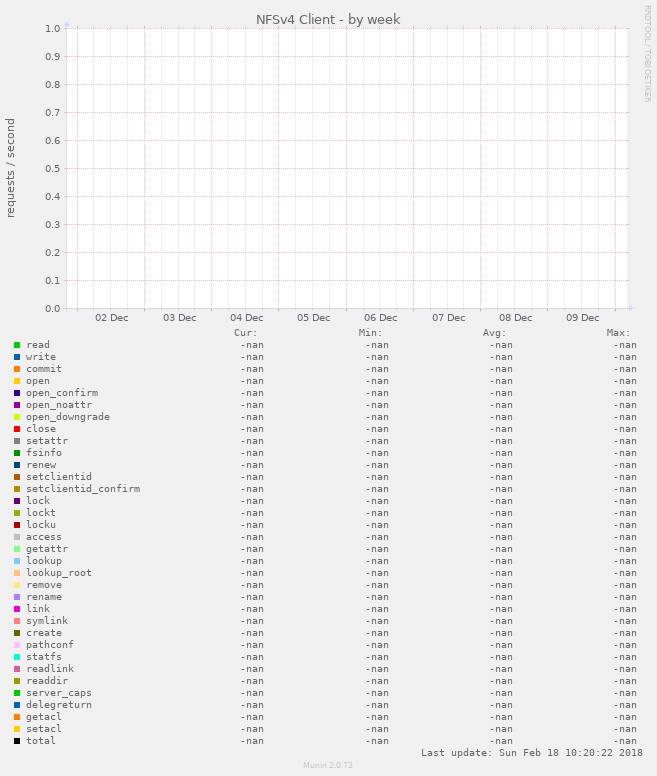
Task: Click the red close legend swatch
Action: click(17, 429)
